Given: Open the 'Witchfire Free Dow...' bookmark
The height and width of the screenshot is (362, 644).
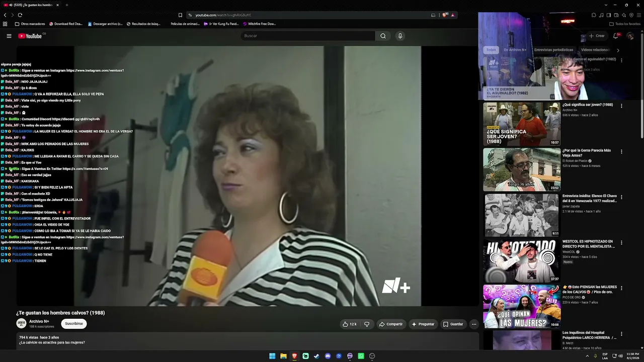Looking at the screenshot, I should tap(259, 24).
